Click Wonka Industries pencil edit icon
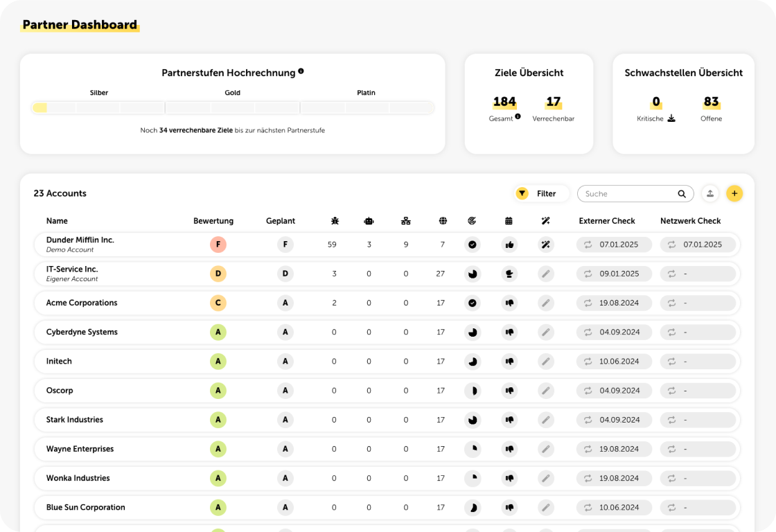776x532 pixels. point(546,478)
